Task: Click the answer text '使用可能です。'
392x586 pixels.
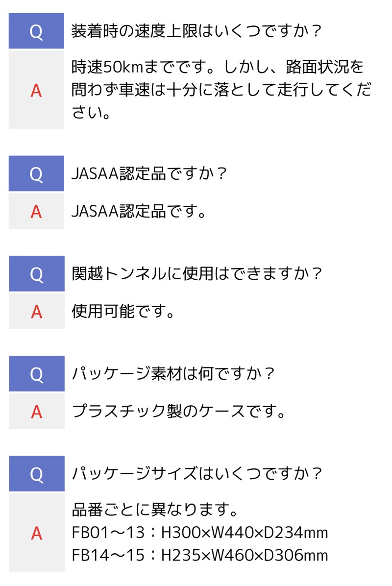Action: [123, 311]
